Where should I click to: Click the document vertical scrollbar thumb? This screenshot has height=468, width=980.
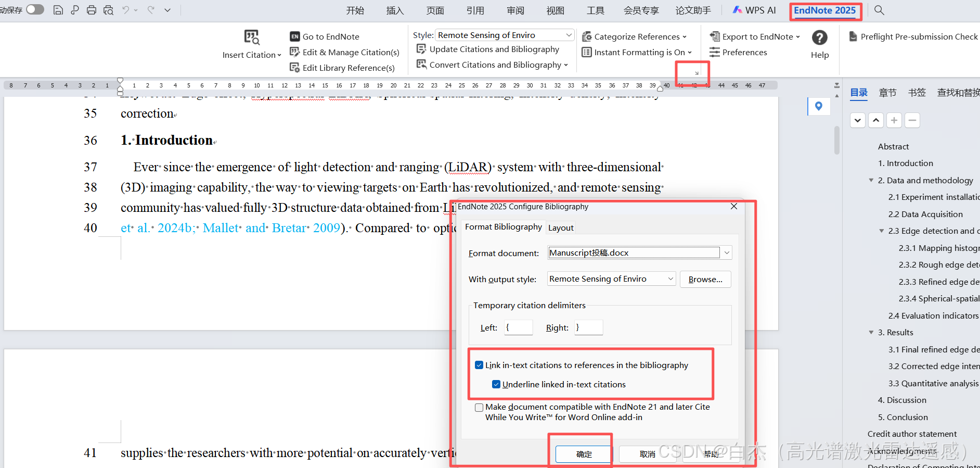(x=837, y=140)
